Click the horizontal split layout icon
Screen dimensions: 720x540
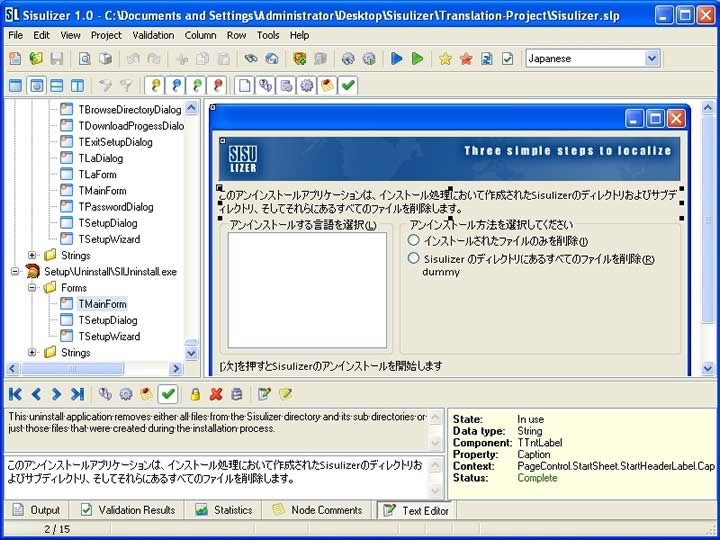(x=56, y=85)
